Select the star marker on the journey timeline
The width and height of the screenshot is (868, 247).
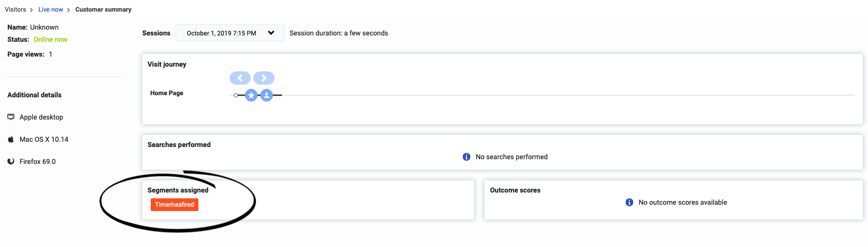point(251,95)
